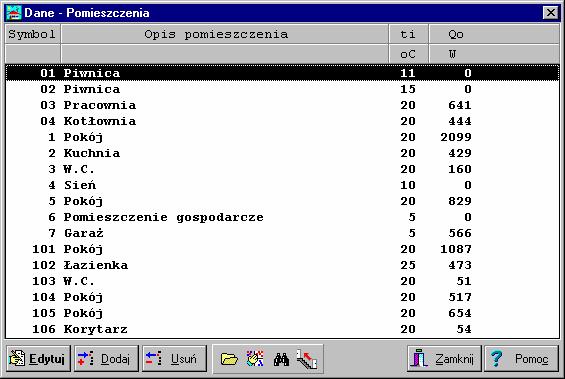Select row 6 Pomieszczenie gospodarcze
The height and width of the screenshot is (379, 565).
coord(282,217)
